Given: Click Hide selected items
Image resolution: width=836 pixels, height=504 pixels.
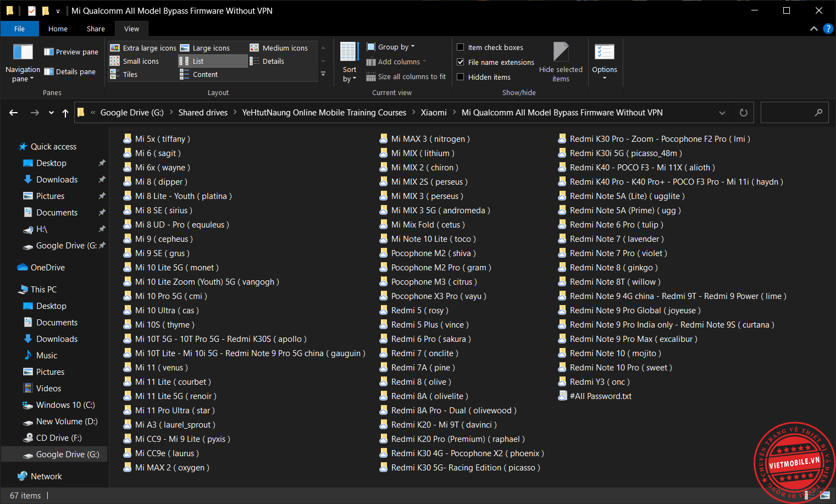Looking at the screenshot, I should 561,62.
